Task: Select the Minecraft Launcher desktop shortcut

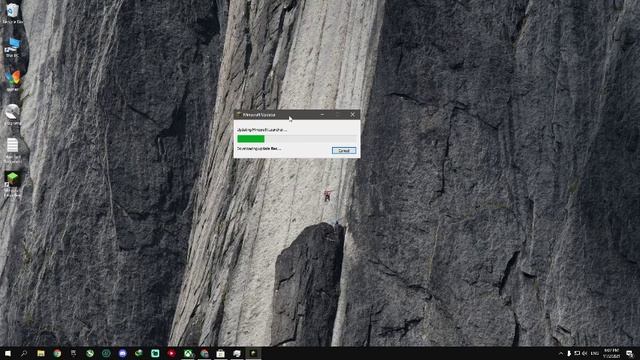Action: (x=13, y=184)
